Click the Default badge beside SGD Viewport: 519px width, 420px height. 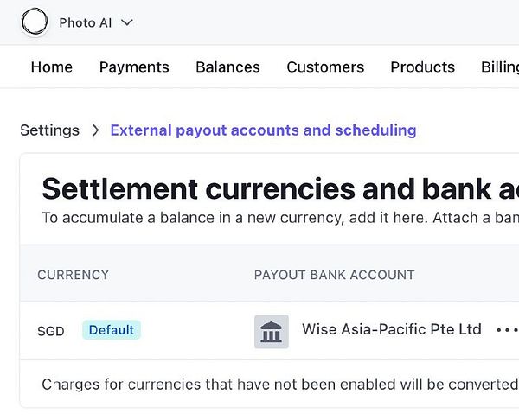coord(112,330)
